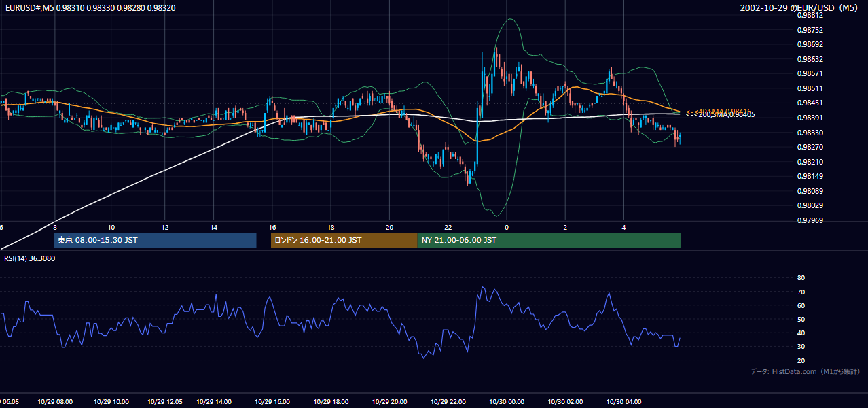868x408 pixels.
Task: Click the hour 12 tick label under the price chart
Action: coord(164,227)
